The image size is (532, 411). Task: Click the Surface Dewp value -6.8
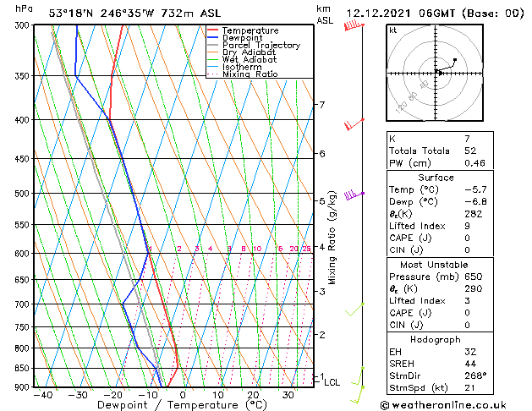pos(475,202)
